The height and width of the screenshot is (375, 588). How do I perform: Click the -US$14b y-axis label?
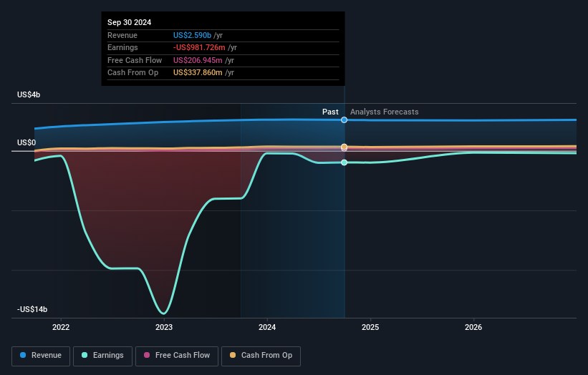tap(32, 309)
